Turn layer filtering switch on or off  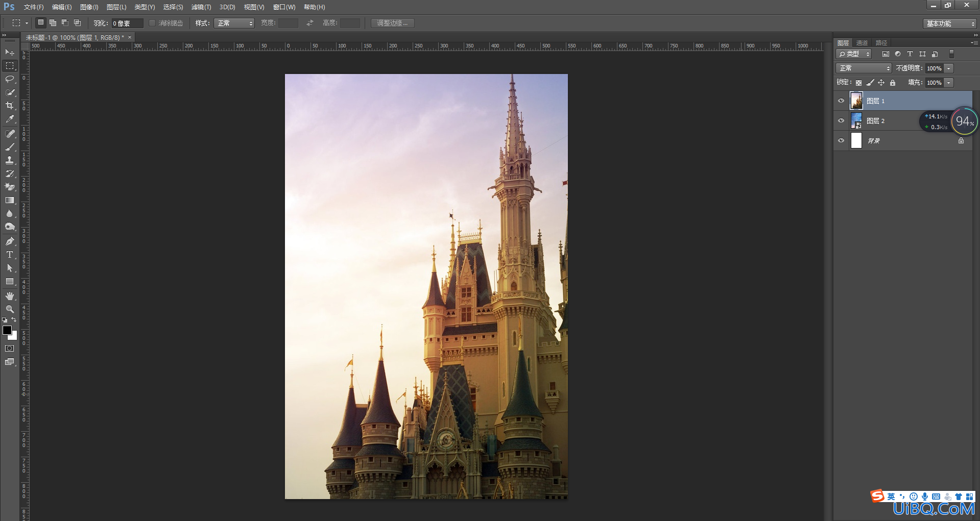(x=951, y=54)
